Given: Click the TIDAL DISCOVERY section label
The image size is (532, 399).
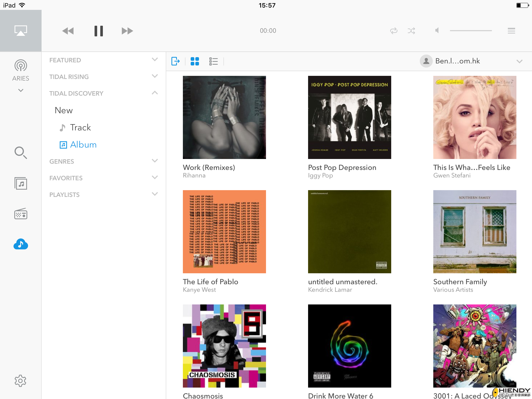Looking at the screenshot, I should click(76, 94).
